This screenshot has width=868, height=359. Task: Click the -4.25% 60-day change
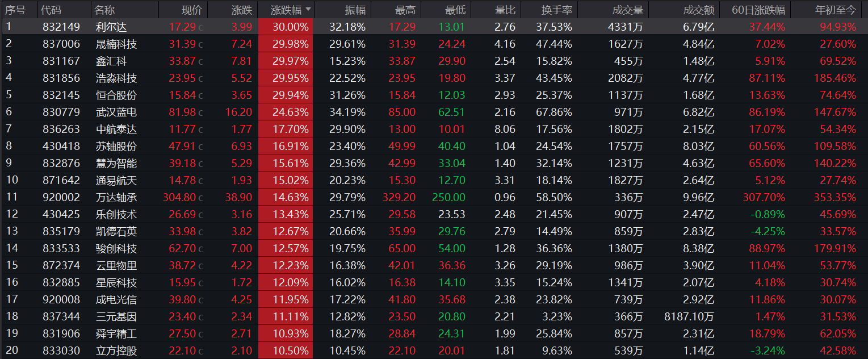767,231
